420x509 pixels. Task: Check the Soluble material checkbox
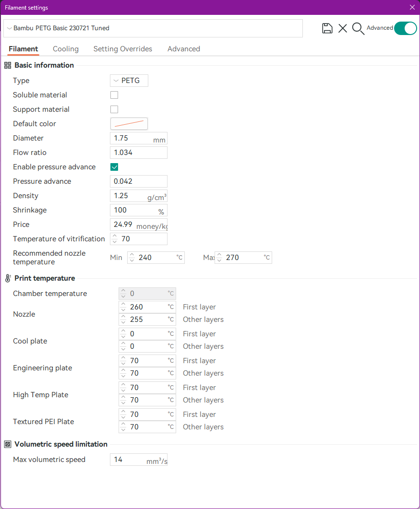(x=114, y=95)
